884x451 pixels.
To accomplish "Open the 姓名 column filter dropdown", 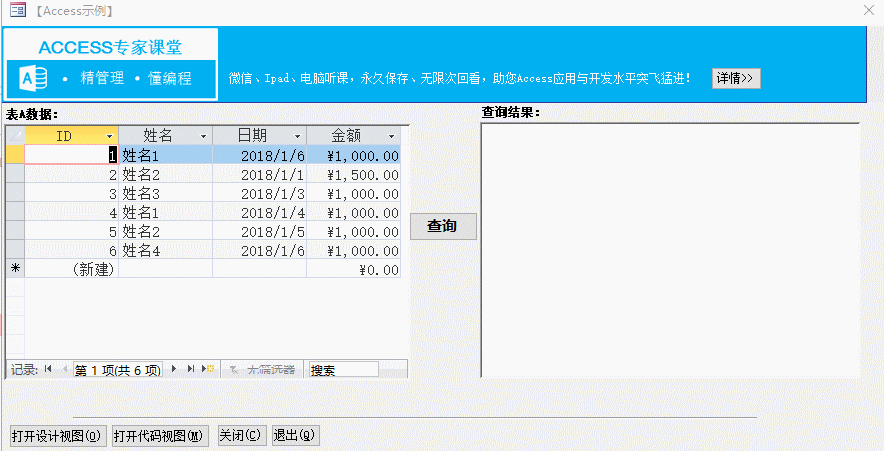I will coord(204,136).
